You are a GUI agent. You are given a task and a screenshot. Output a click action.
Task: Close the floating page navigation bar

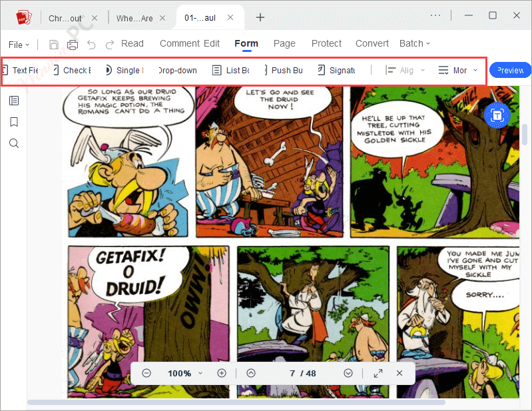click(x=399, y=373)
